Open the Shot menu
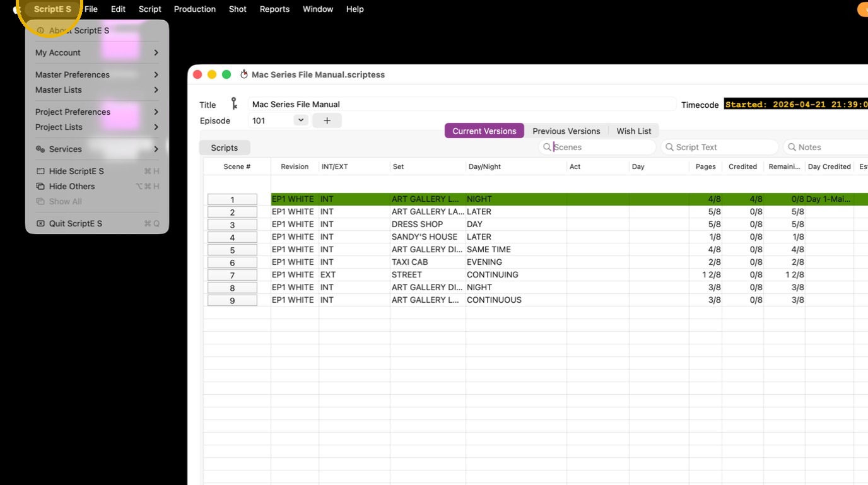Image resolution: width=868 pixels, height=485 pixels. [238, 9]
